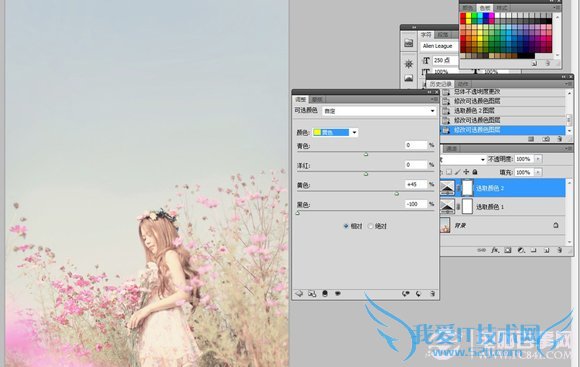Click top icon in collapsed panel dock

(x=408, y=43)
